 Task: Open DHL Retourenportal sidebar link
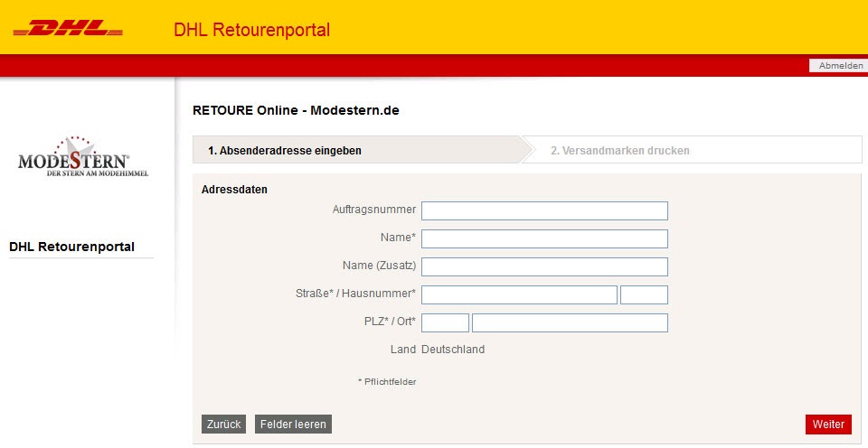(72, 247)
